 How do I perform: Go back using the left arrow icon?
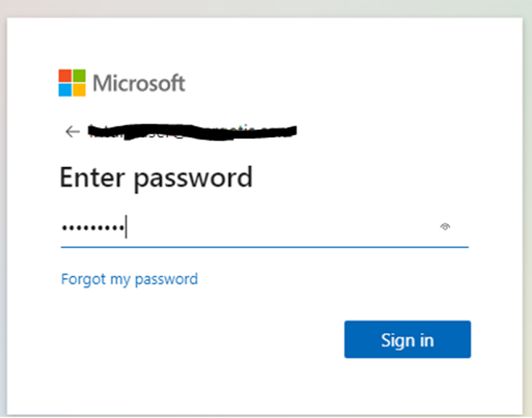[x=71, y=131]
